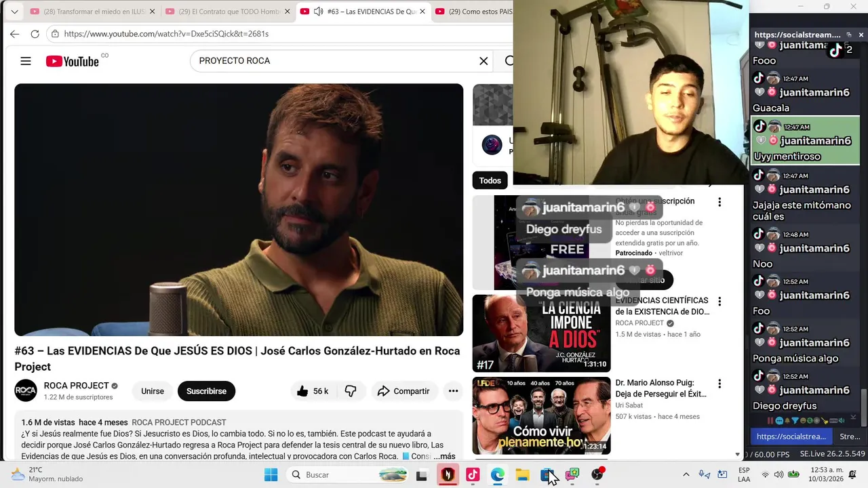Pause the Social Stream chat with pause icon
Image resolution: width=868 pixels, height=488 pixels.
click(x=770, y=420)
